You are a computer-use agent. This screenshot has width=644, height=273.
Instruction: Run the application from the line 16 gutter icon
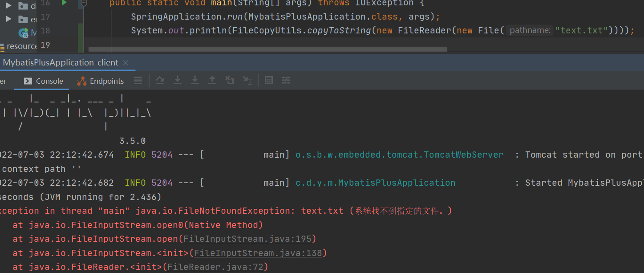(x=65, y=2)
